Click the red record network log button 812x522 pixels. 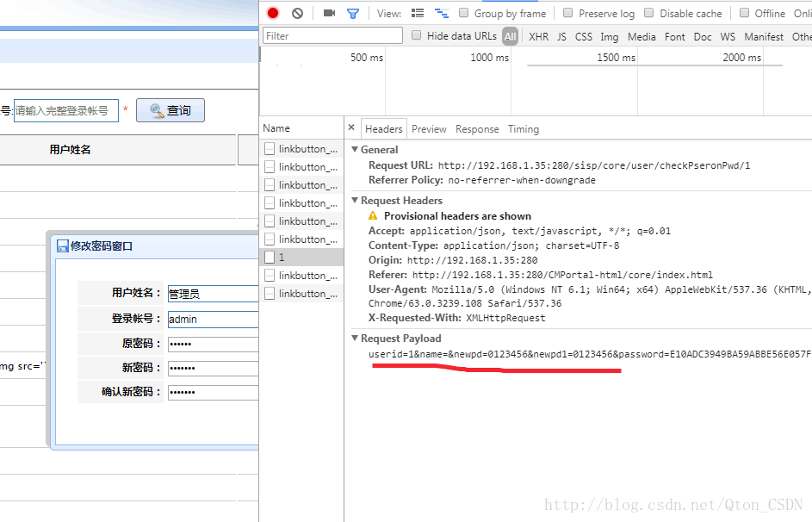click(273, 13)
